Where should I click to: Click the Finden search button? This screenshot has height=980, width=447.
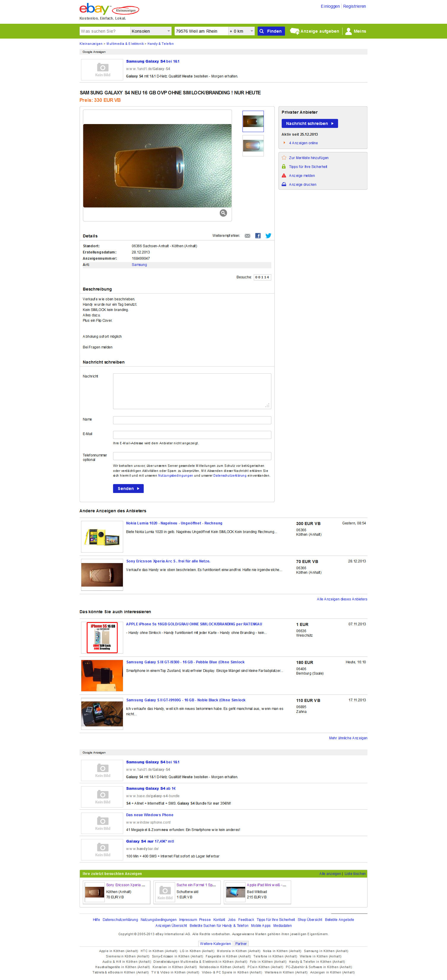tap(271, 31)
